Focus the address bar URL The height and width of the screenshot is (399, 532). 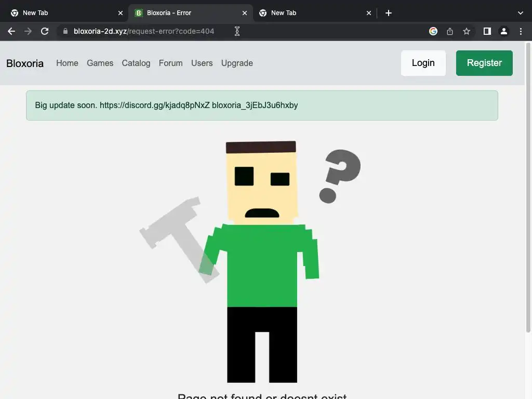click(x=144, y=31)
